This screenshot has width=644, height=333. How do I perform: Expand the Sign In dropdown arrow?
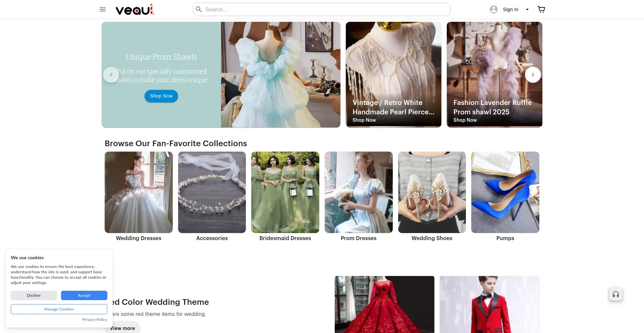(x=527, y=9)
